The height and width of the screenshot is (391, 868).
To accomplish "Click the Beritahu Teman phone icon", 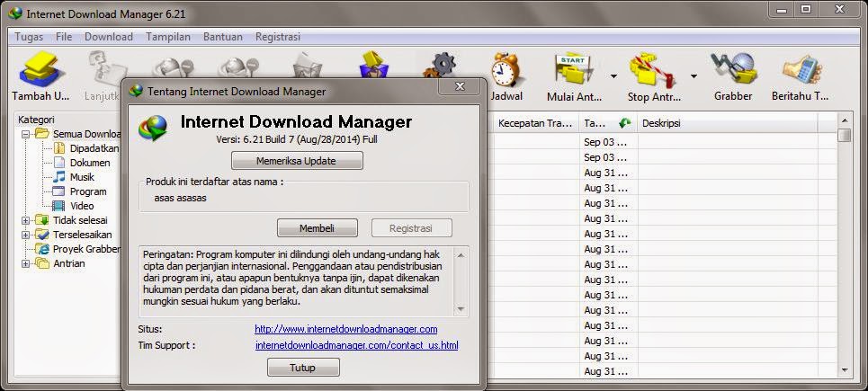I will 800,70.
